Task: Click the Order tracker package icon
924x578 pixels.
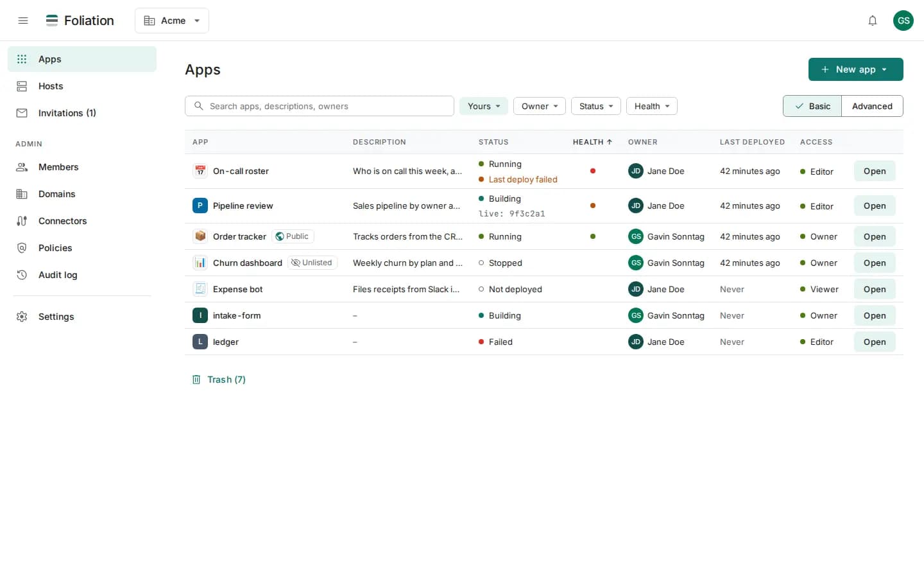Action: tap(200, 236)
